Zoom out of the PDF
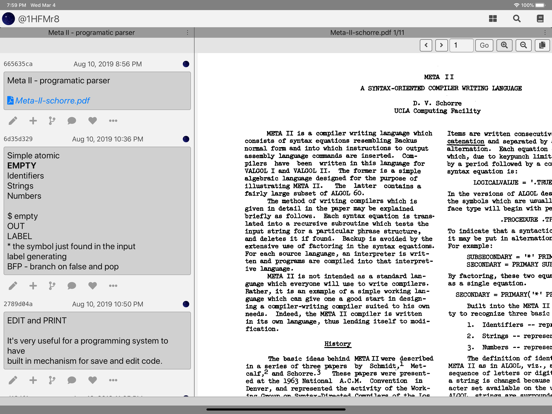Screen dimensions: 552x414 [523, 45]
